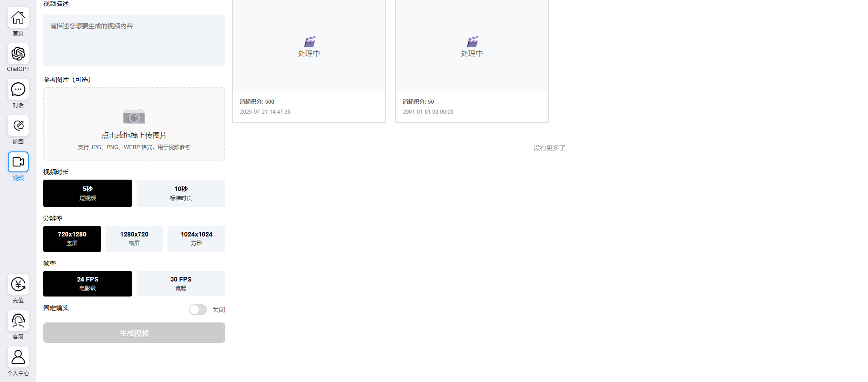The width and height of the screenshot is (868, 382).
Task: Select the Video (视频) camera icon
Action: [x=18, y=162]
